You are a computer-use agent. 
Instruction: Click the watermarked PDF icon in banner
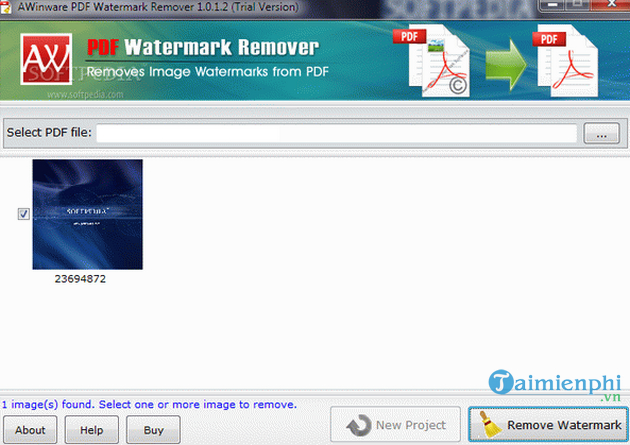pyautogui.click(x=432, y=61)
